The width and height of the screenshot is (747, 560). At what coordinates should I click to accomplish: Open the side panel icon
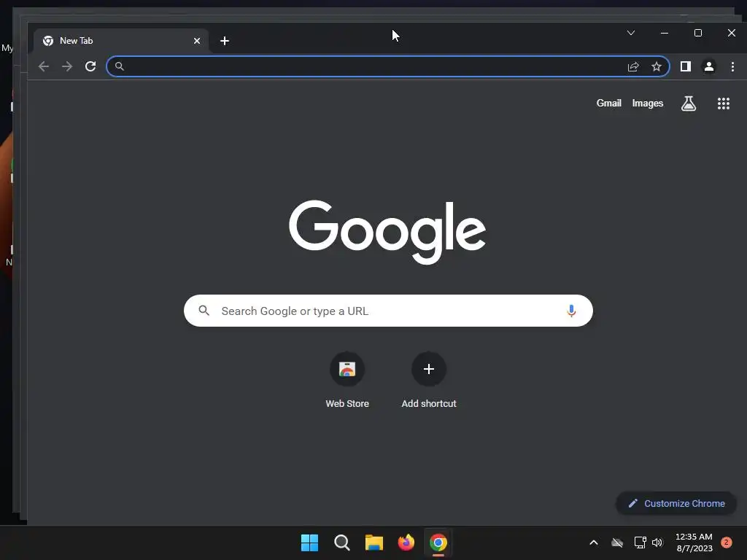[x=686, y=66]
